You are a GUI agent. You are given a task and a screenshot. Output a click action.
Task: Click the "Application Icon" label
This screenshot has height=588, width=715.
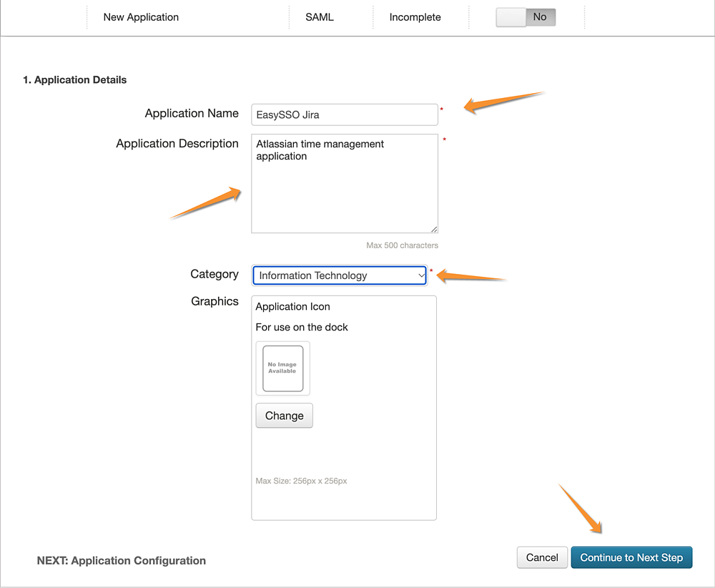292,307
